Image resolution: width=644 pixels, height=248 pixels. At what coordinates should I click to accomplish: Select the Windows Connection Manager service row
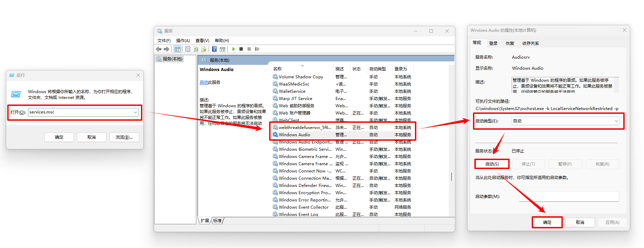342,178
